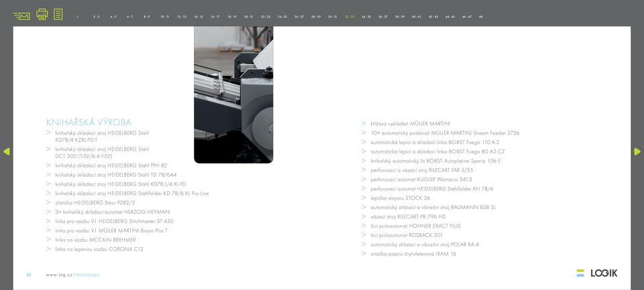Jump to pages 16-17
644x290 pixels.
[215, 17]
